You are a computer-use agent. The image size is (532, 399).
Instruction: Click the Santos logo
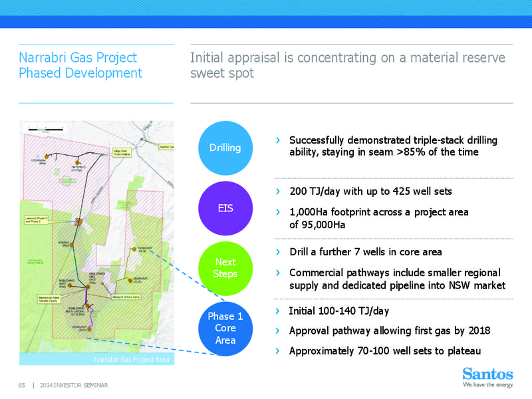[487, 377]
